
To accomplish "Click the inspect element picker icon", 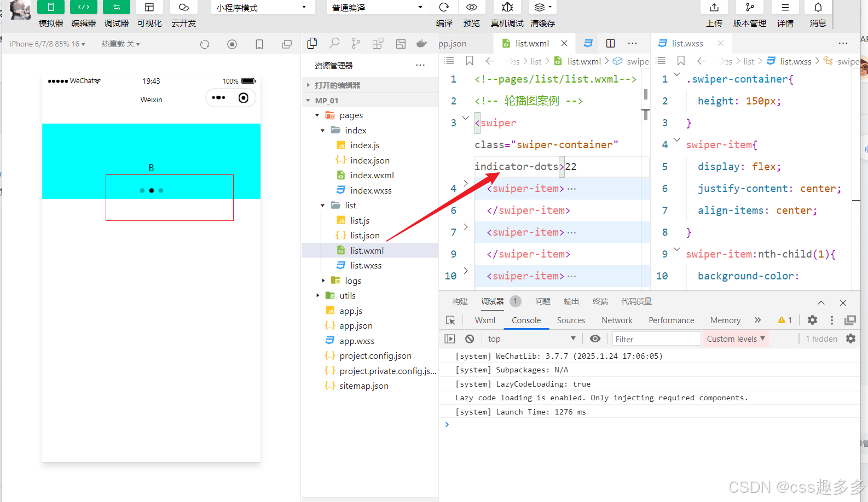I will [x=450, y=320].
